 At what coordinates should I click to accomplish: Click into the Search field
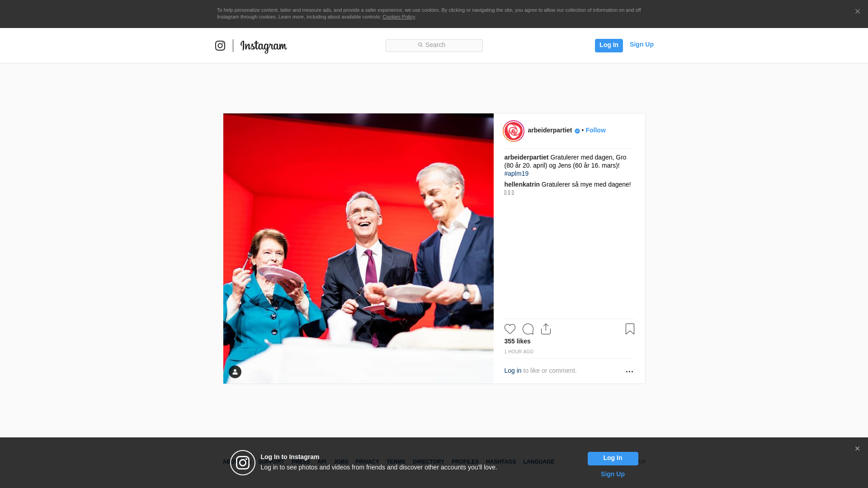pyautogui.click(x=434, y=45)
